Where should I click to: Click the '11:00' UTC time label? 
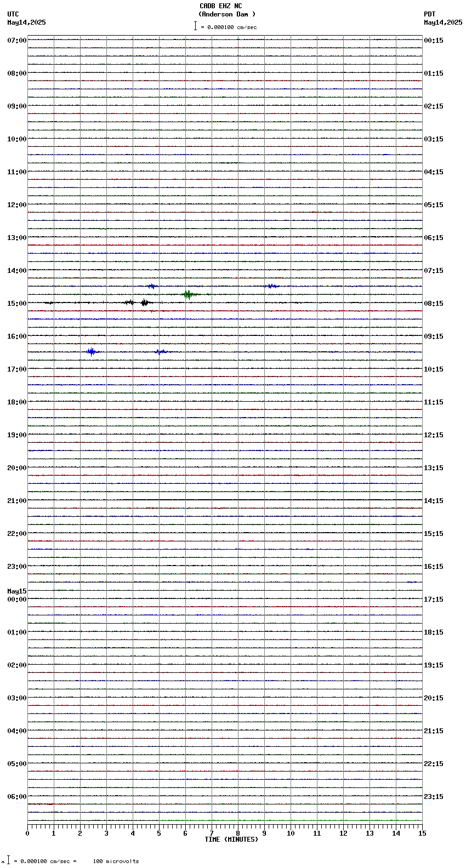pos(17,172)
